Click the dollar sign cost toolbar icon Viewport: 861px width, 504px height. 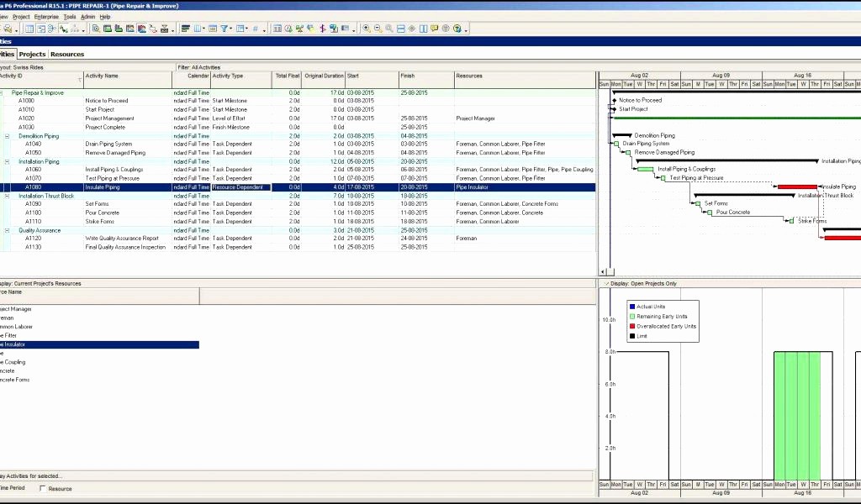(x=323, y=29)
